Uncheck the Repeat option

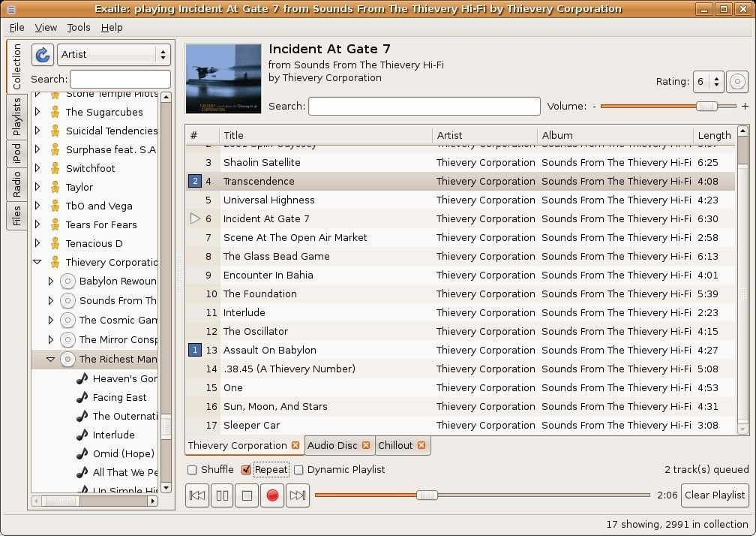coord(245,469)
